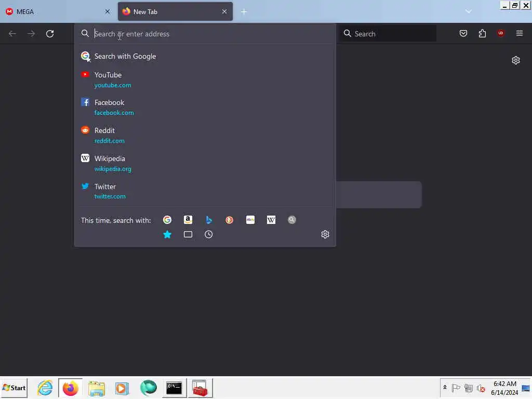Click the twitter.com address text
Image resolution: width=532 pixels, height=399 pixels.
tap(110, 196)
